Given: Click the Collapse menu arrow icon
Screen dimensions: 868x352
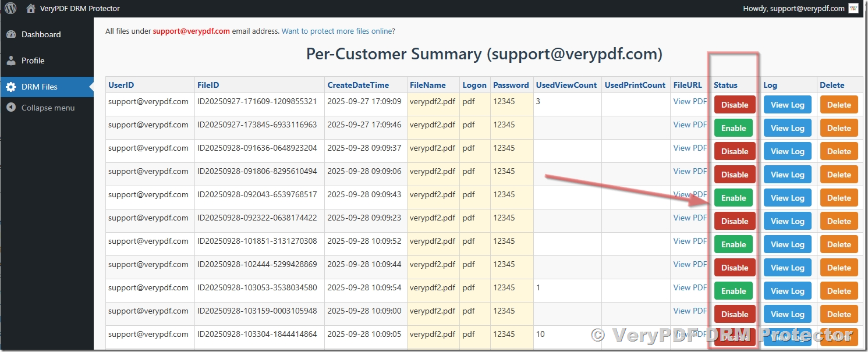Looking at the screenshot, I should 11,108.
